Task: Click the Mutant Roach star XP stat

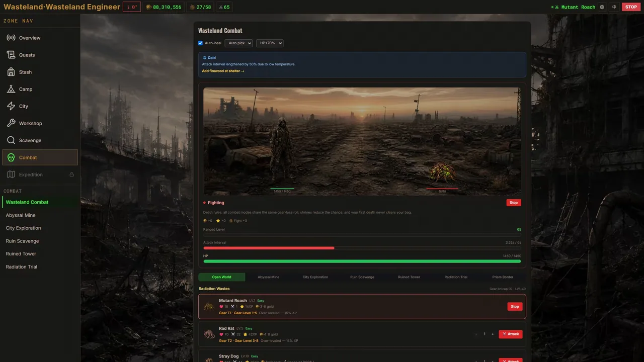Action: (247, 307)
